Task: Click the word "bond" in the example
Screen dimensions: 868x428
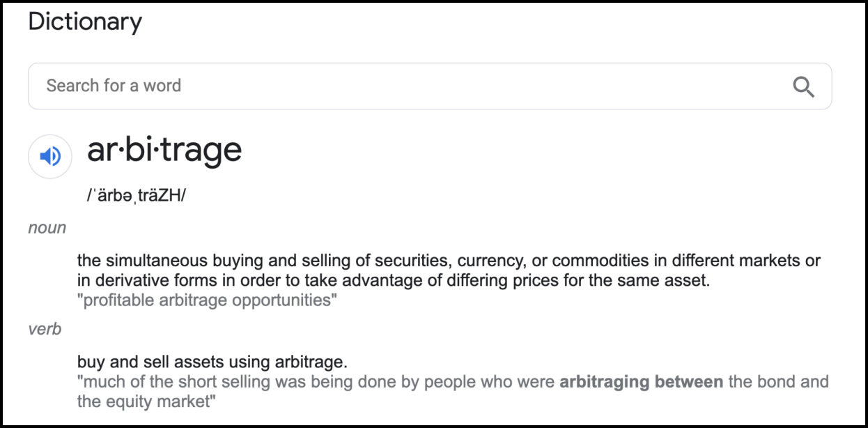Action: pos(774,382)
